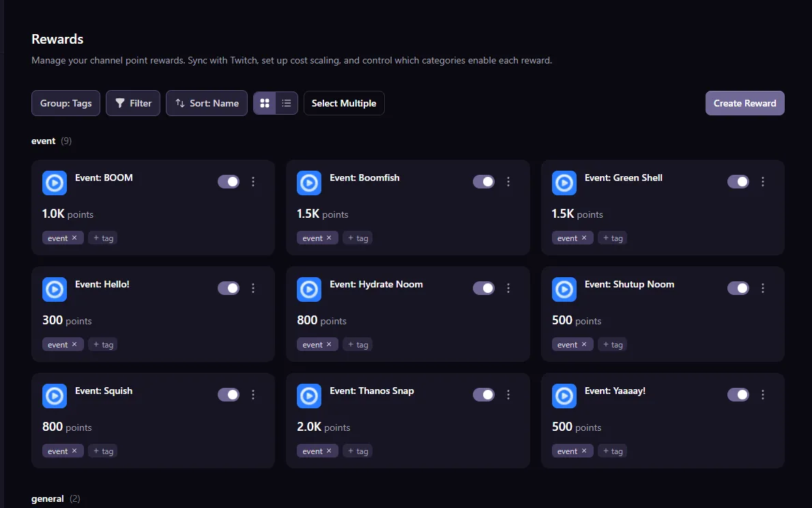Remove the event tag from Event: Green Shell
This screenshot has width=812, height=508.
point(584,238)
